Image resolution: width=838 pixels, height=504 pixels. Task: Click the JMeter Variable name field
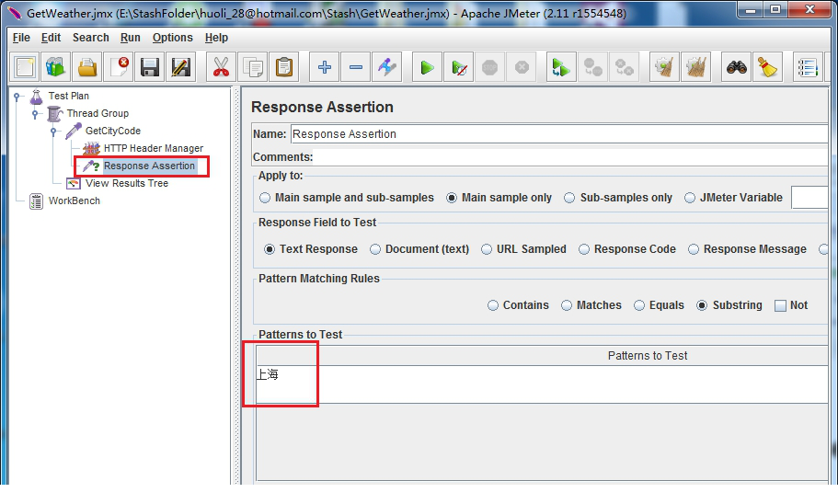[809, 198]
